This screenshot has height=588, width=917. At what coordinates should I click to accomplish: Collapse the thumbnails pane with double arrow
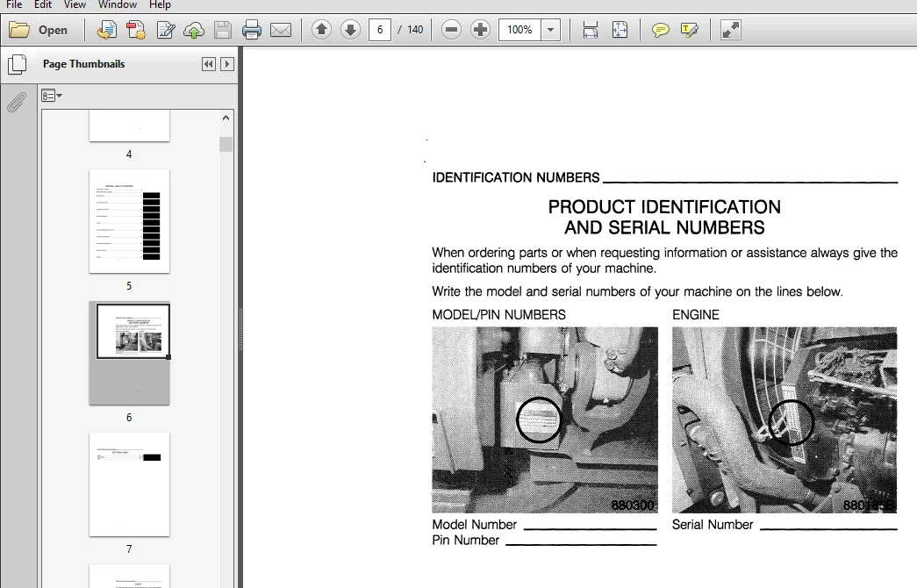point(208,64)
